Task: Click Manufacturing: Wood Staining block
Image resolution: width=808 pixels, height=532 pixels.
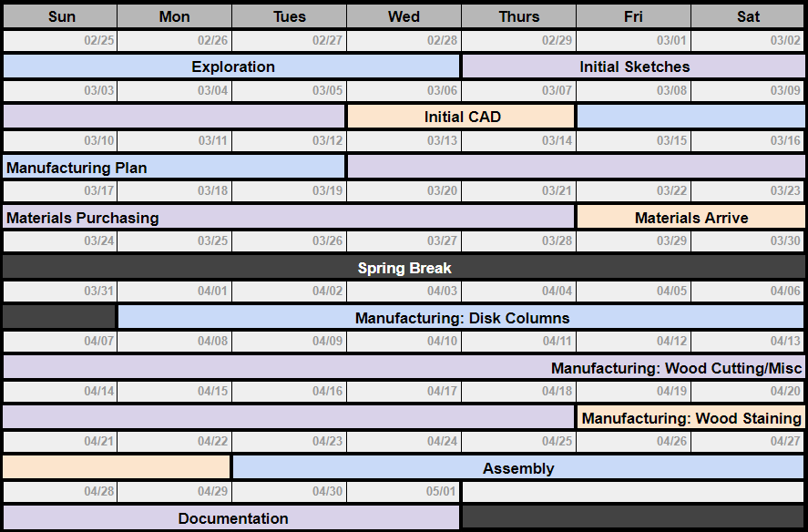Action: coord(690,418)
